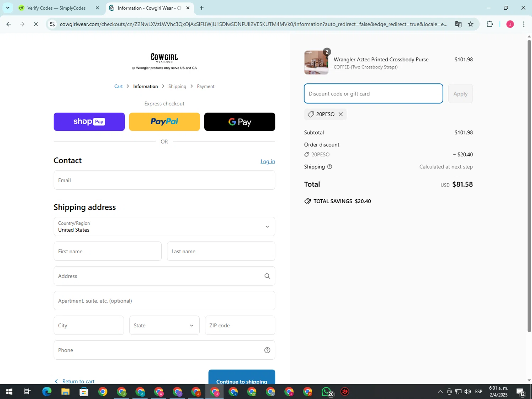Open Chrome's three-dot menu
This screenshot has width=532, height=399.
(x=524, y=24)
